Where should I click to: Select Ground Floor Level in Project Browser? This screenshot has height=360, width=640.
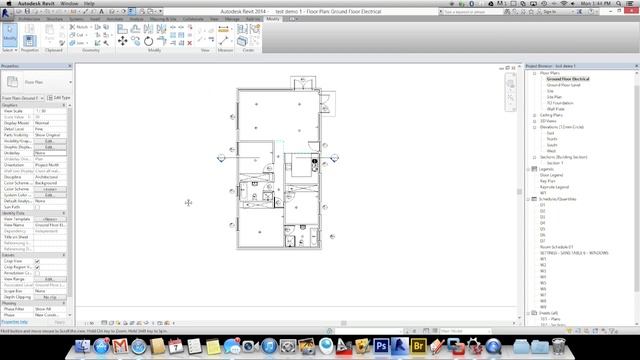point(563,85)
